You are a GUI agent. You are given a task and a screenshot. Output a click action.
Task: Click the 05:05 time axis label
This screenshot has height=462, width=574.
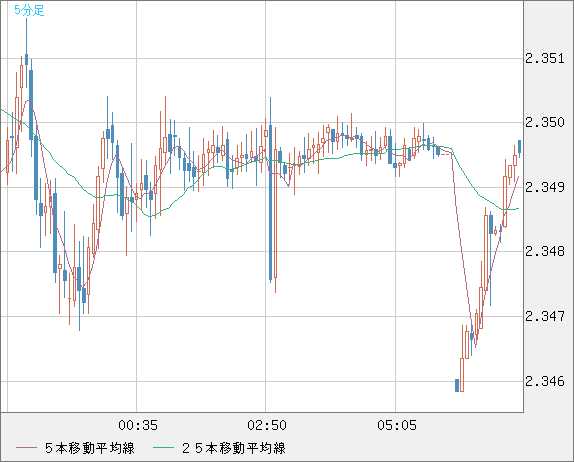(397, 425)
